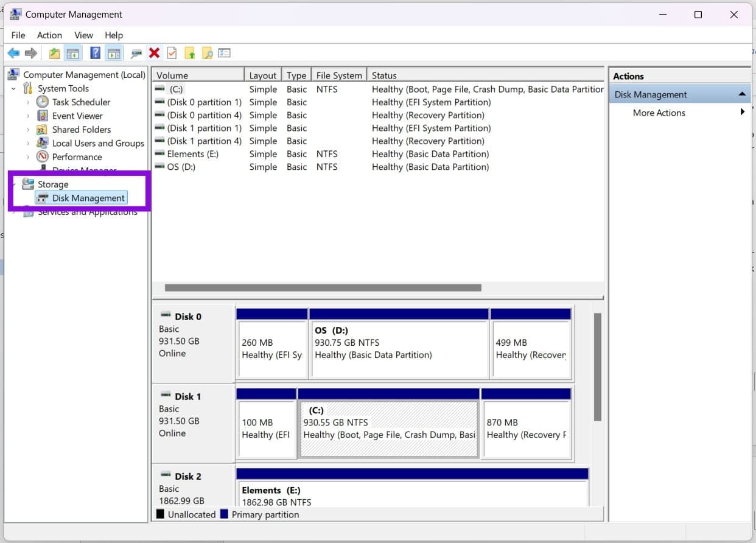The image size is (756, 543).
Task: Click the Forward arrow toolbar icon
Action: (31, 53)
